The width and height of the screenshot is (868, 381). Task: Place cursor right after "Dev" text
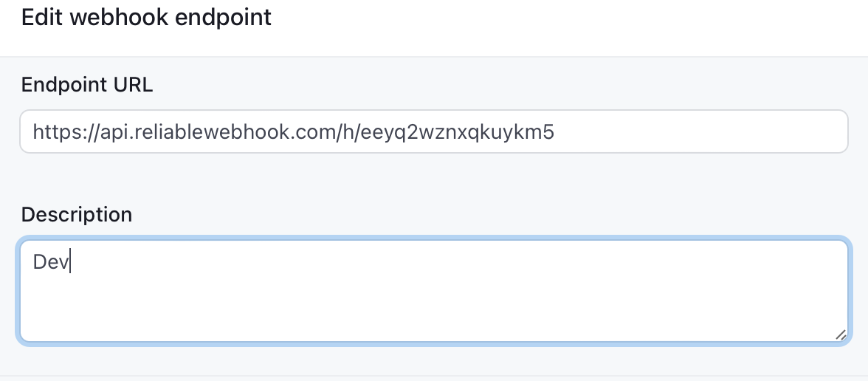pos(69,262)
